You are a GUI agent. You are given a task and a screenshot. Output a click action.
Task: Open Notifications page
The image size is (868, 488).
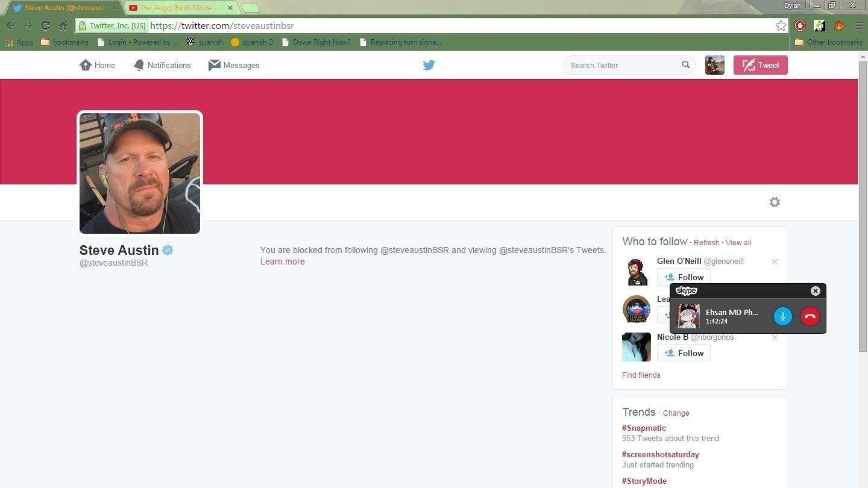point(162,65)
